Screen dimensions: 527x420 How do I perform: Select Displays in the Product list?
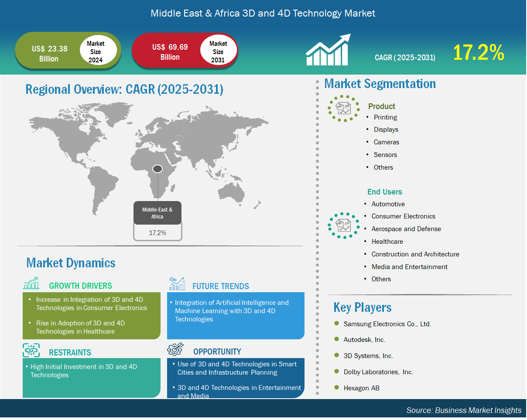click(386, 130)
